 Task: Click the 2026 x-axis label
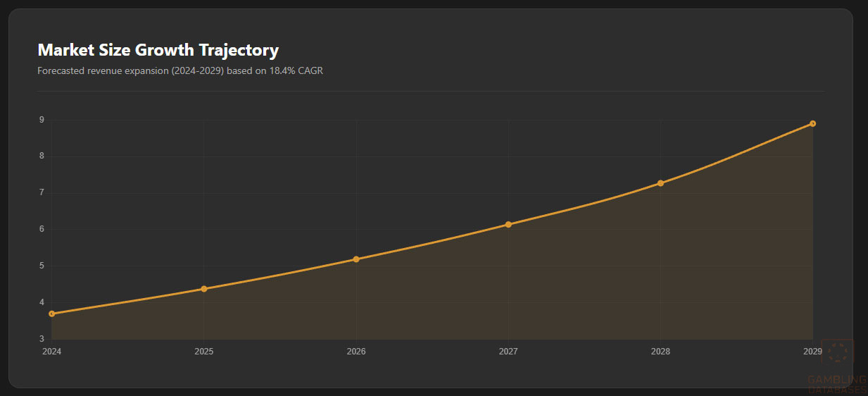(x=356, y=351)
